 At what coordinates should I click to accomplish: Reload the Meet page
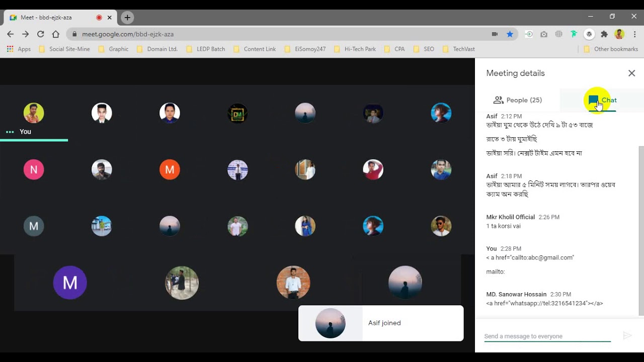pyautogui.click(x=41, y=34)
